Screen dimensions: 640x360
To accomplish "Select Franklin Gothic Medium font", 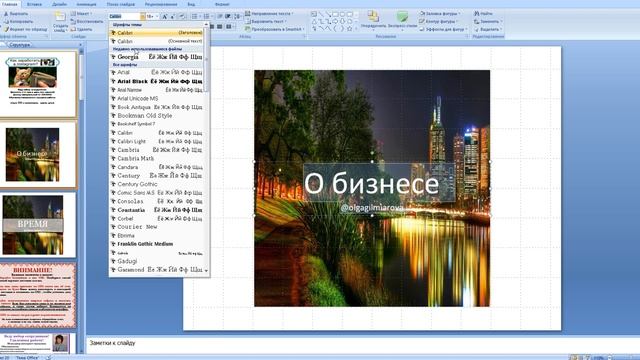I will (x=156, y=244).
